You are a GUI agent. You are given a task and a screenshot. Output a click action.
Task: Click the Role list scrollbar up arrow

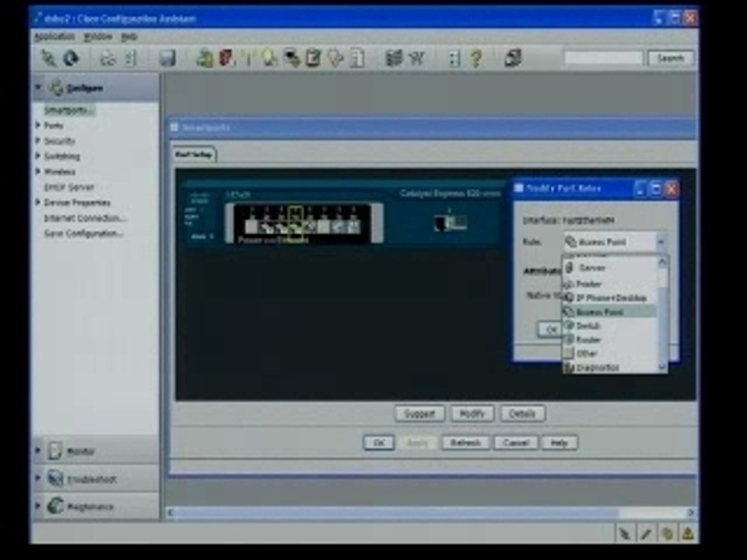click(662, 262)
